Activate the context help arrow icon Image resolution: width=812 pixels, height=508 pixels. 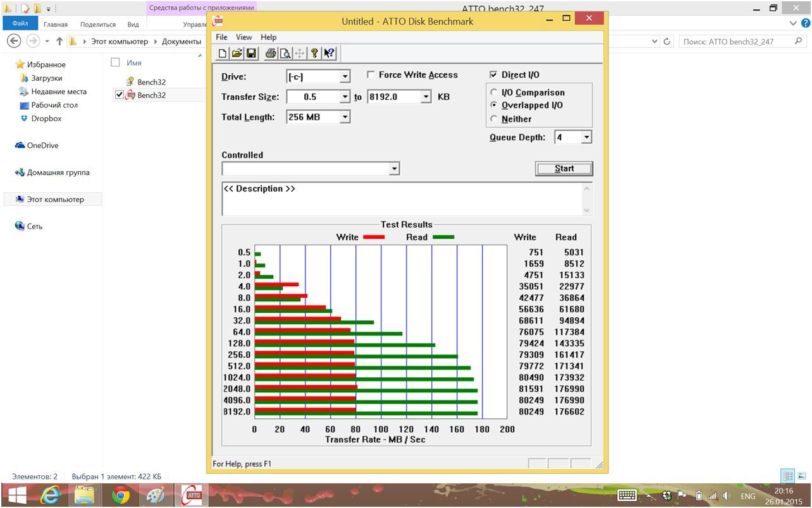(329, 54)
